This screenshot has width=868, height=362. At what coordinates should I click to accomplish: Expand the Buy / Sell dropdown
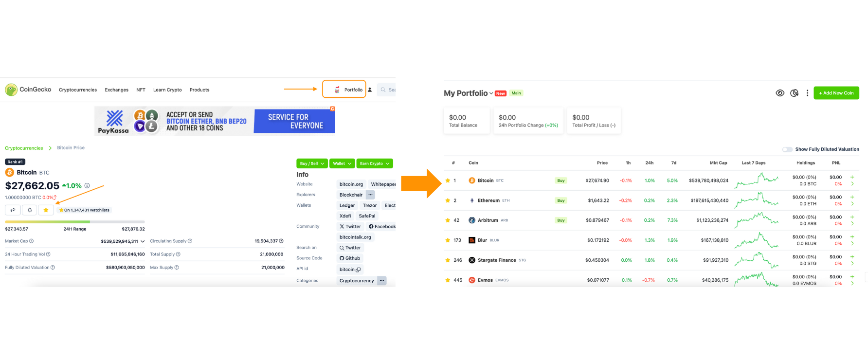pyautogui.click(x=312, y=163)
